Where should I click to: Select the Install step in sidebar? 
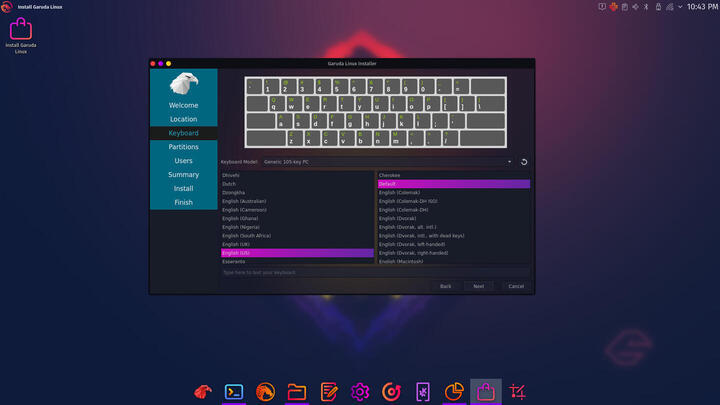[183, 188]
